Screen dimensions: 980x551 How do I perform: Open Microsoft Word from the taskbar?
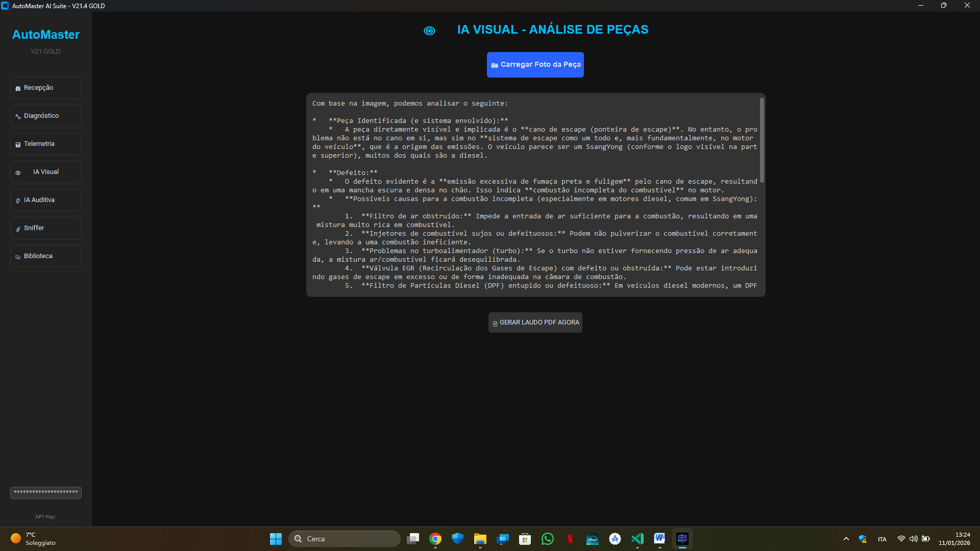pos(659,539)
